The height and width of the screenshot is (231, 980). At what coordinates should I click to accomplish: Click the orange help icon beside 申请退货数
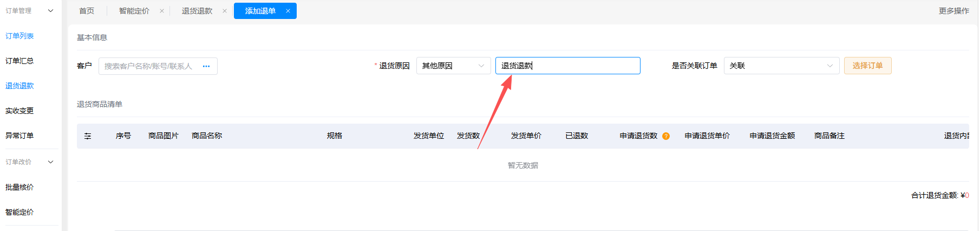coord(666,136)
